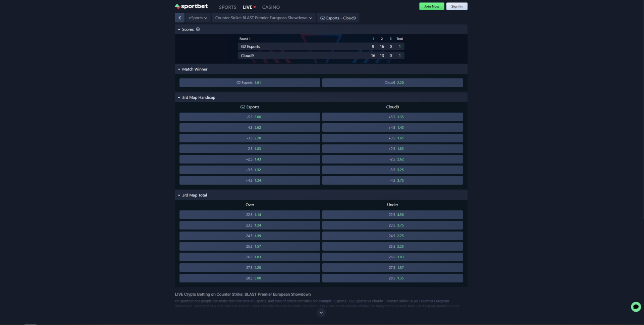644x325 pixels.
Task: Select Under 27.5 at 1.57
Action: pyautogui.click(x=392, y=268)
